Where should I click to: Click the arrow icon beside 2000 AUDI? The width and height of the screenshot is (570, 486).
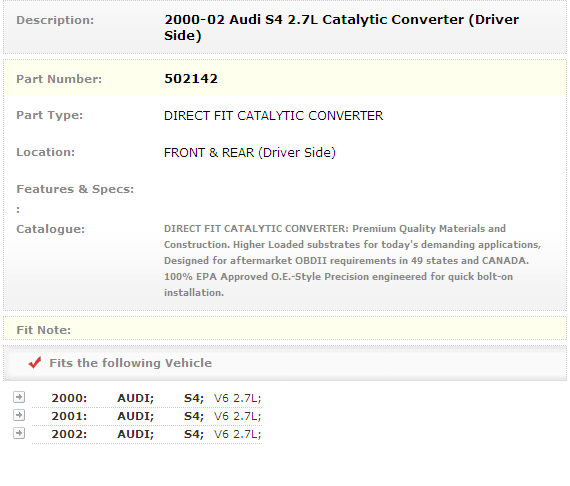(19, 397)
